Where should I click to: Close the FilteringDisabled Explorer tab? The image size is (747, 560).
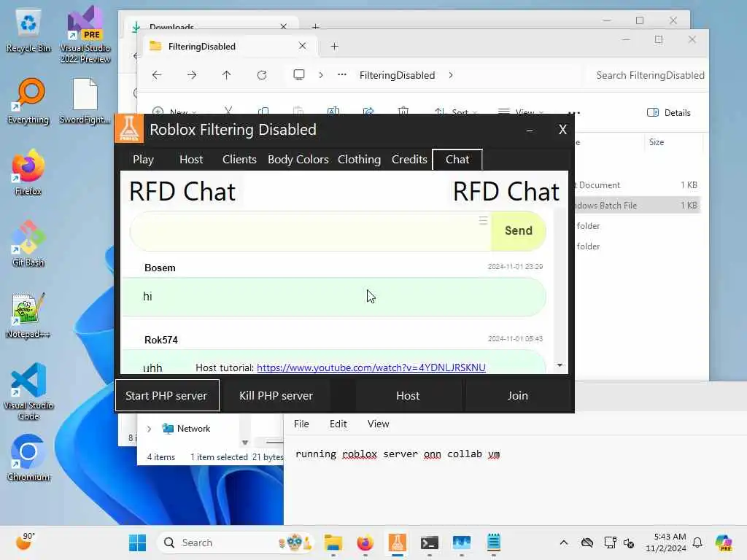click(x=302, y=46)
